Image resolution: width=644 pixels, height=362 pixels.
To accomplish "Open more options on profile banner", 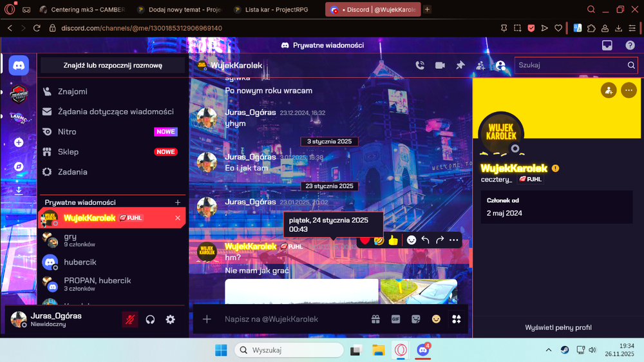I will tap(629, 90).
